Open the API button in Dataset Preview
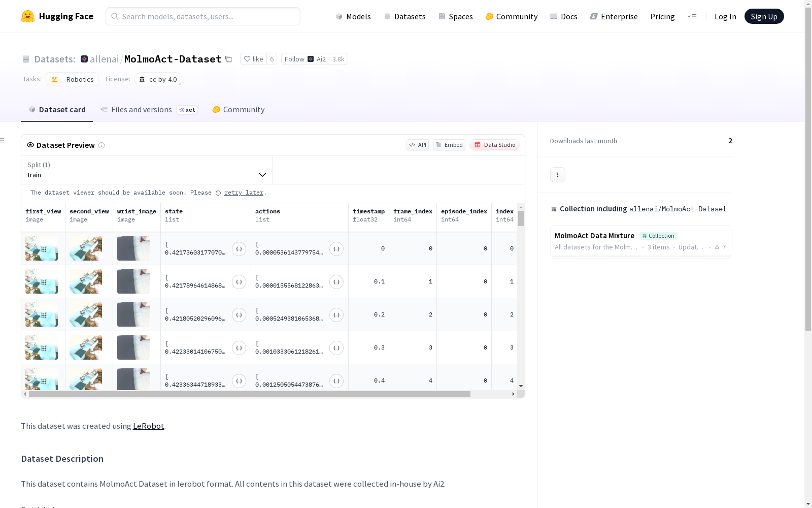812x508 pixels. (x=418, y=145)
